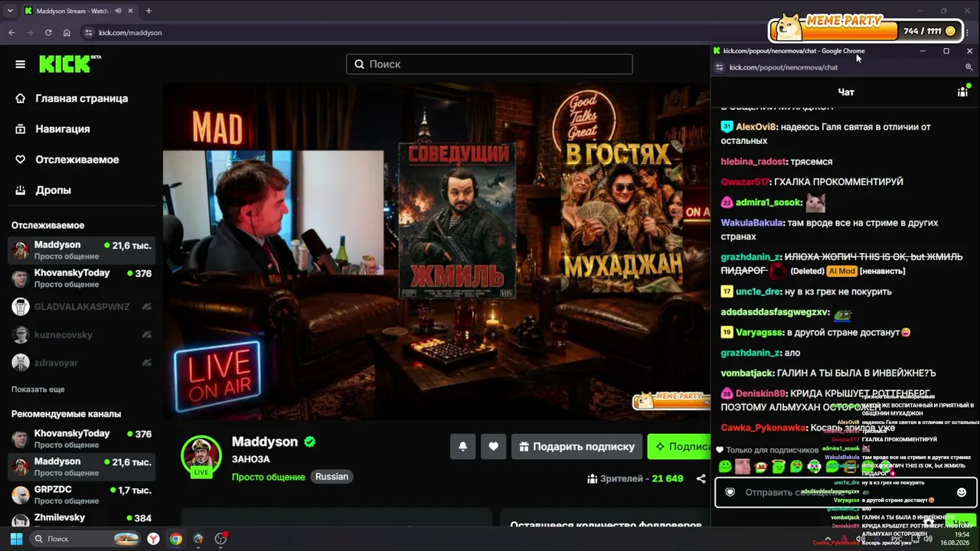Open the chat gifts/leaderboard icon
This screenshot has width=980, height=551.
[962, 92]
